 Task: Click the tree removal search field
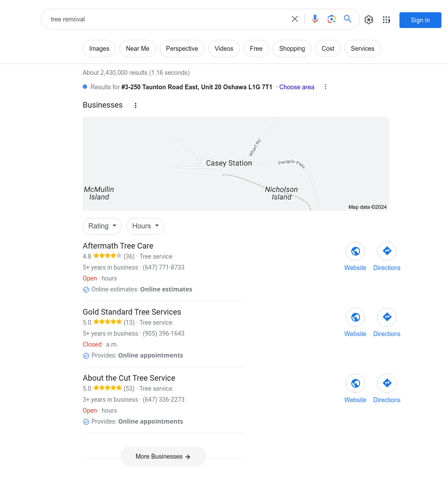point(166,19)
